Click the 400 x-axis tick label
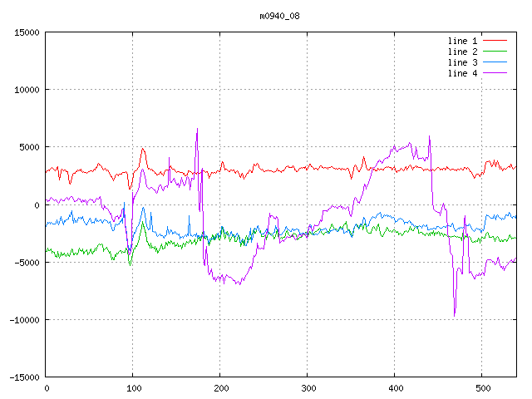The width and height of the screenshot is (532, 399). (x=394, y=388)
